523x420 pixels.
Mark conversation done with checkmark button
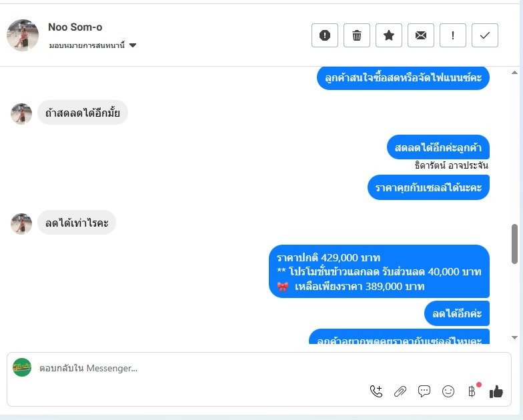tap(484, 35)
